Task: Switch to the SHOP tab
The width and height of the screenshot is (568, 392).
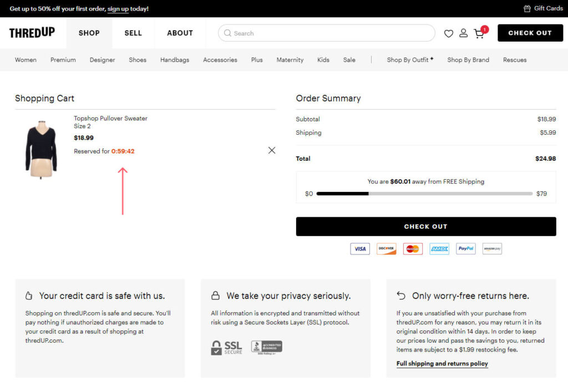Action: click(x=89, y=33)
